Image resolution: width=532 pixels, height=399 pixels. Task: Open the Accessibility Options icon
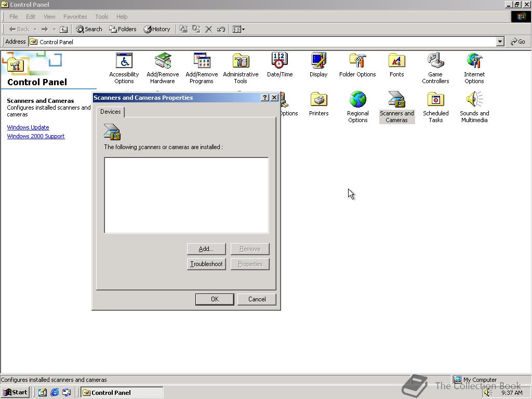point(124,68)
